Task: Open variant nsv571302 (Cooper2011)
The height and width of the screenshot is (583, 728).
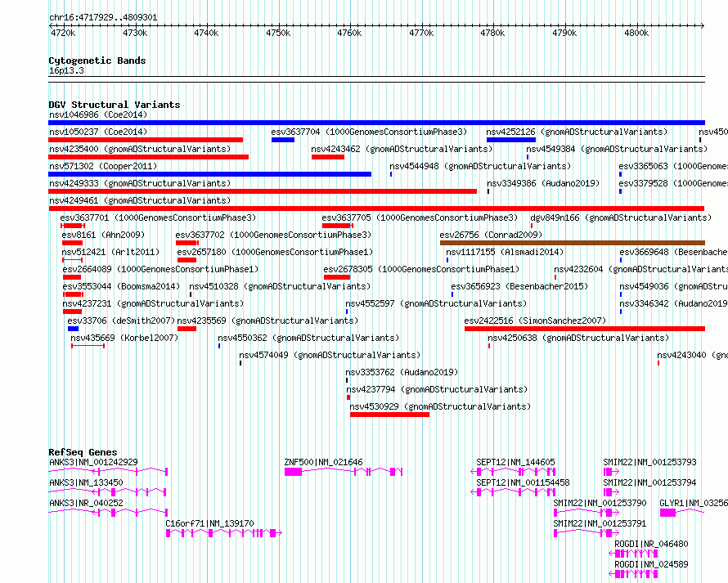Action: click(103, 166)
